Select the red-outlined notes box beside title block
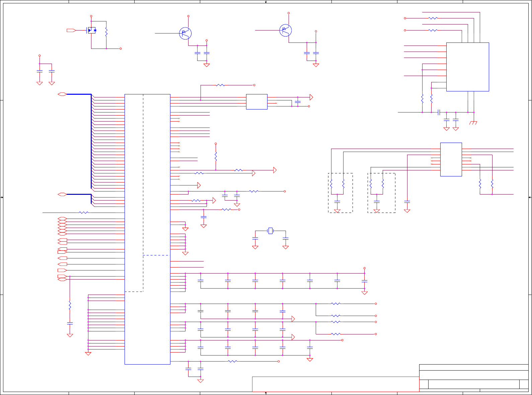The image size is (532, 395). click(335, 384)
